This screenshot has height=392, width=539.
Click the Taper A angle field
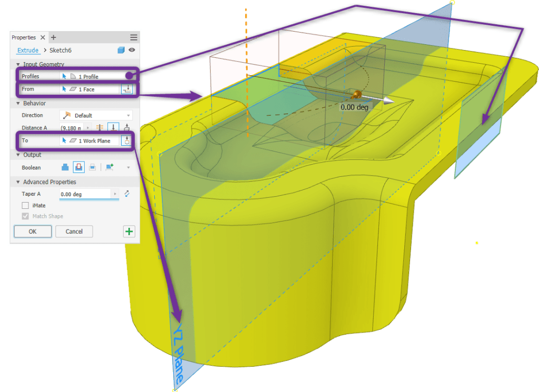85,194
